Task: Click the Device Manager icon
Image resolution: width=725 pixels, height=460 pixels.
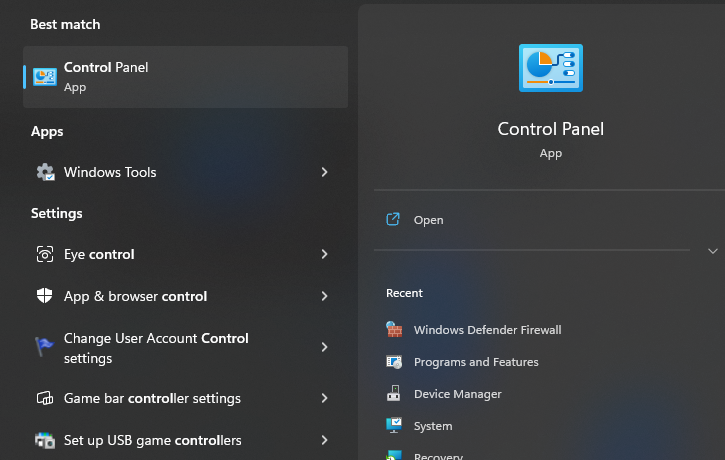Action: click(394, 393)
